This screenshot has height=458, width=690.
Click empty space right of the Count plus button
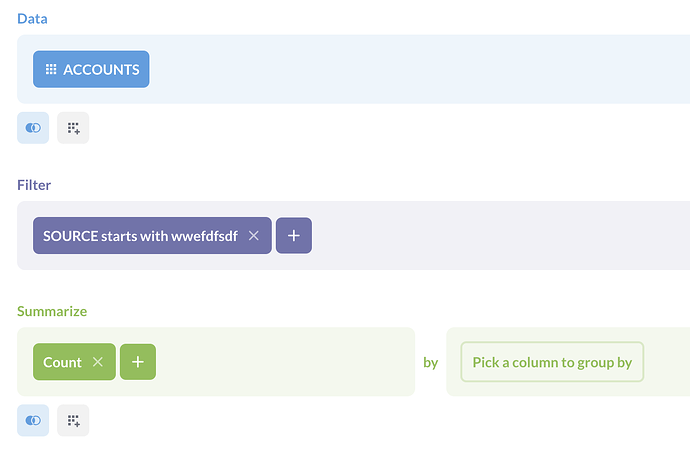[280, 362]
